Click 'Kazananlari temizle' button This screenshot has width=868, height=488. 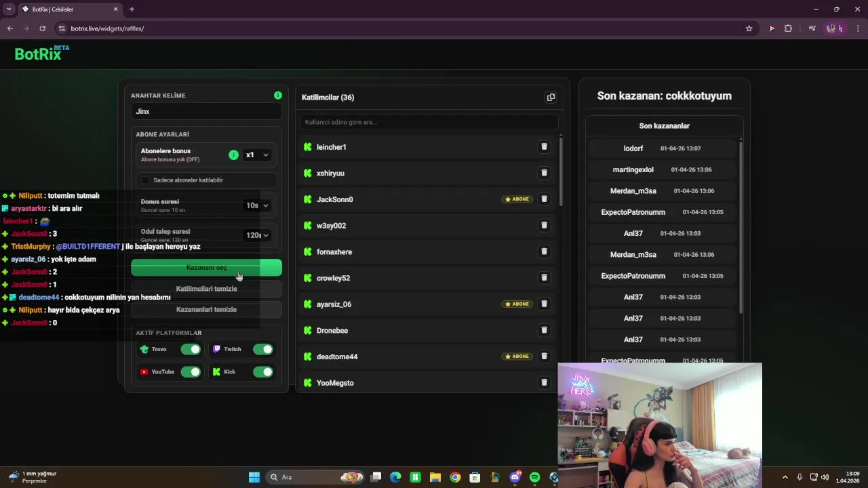tap(206, 309)
